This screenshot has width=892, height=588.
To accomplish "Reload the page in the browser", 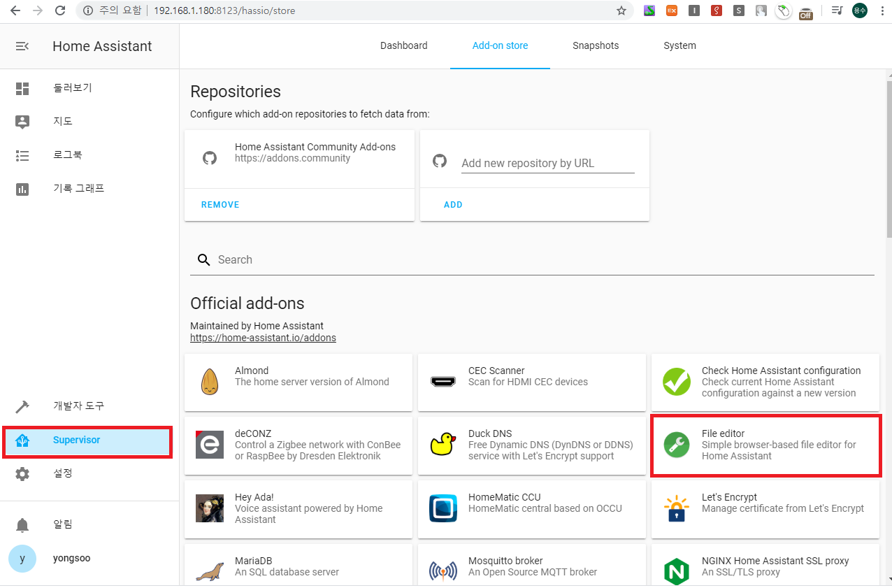I will coord(60,10).
